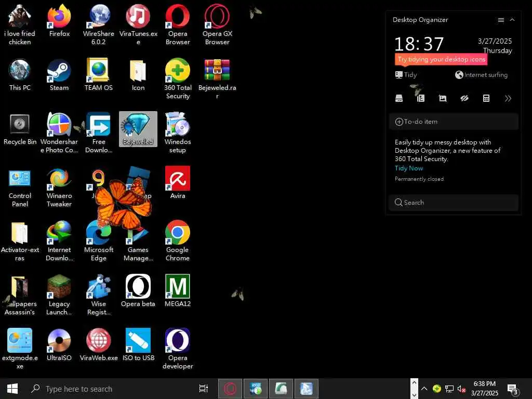The width and height of the screenshot is (532, 399).
Task: Select the Avira antivirus shortcut
Action: coord(178,183)
